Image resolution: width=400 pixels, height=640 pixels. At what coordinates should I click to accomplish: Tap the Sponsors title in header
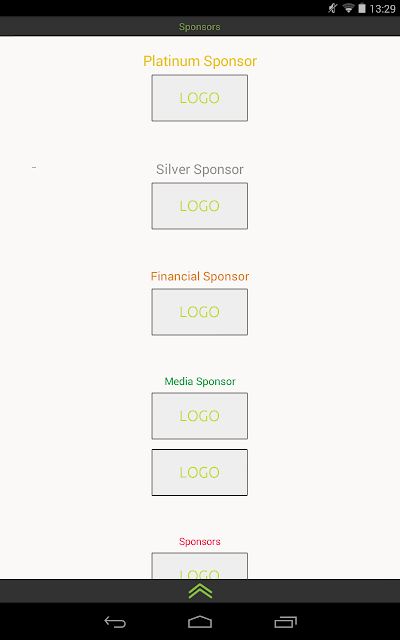(x=200, y=27)
